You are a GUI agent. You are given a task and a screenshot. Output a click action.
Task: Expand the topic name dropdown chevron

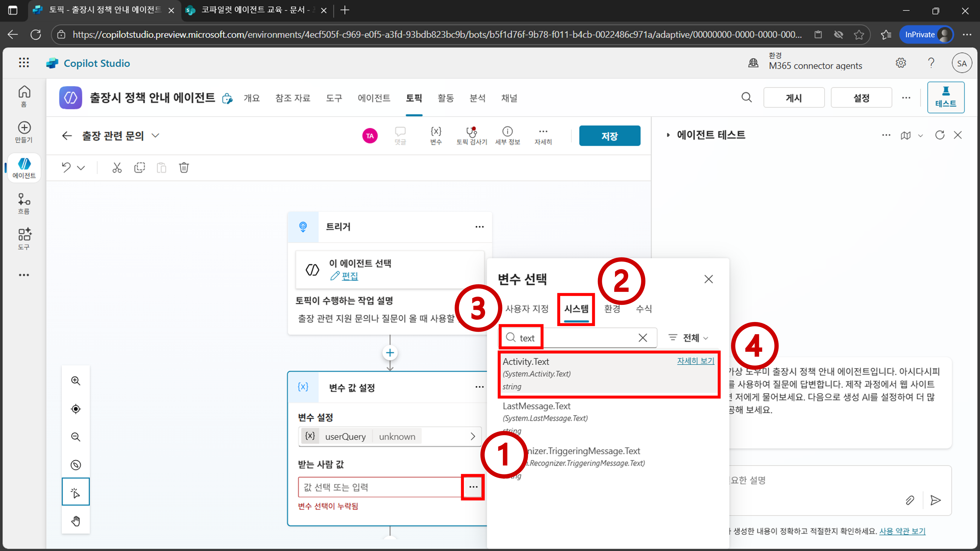click(x=155, y=136)
